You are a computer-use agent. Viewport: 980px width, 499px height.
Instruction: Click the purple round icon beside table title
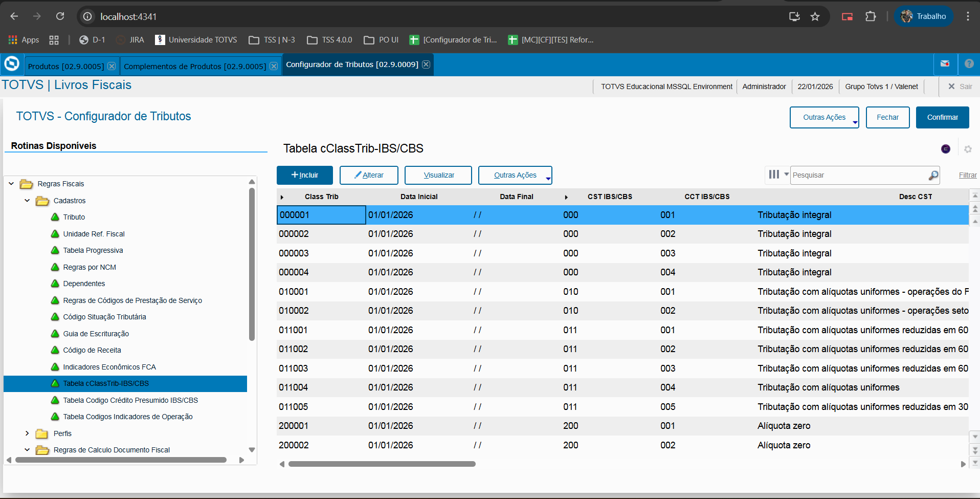946,149
